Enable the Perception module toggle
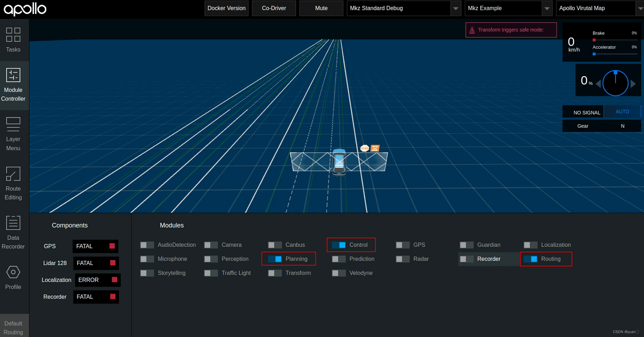The width and height of the screenshot is (644, 337). 211,259
